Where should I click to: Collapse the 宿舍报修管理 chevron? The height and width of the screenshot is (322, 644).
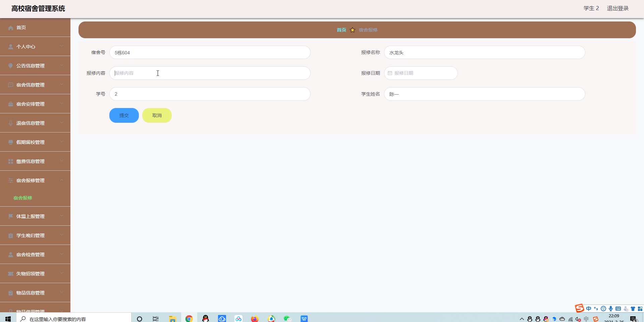tap(62, 180)
